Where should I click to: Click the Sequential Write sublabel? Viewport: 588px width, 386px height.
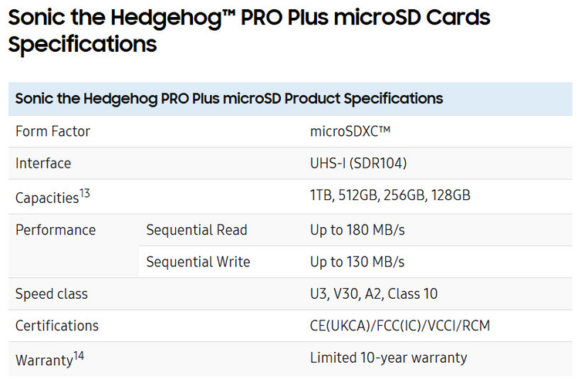coord(198,262)
